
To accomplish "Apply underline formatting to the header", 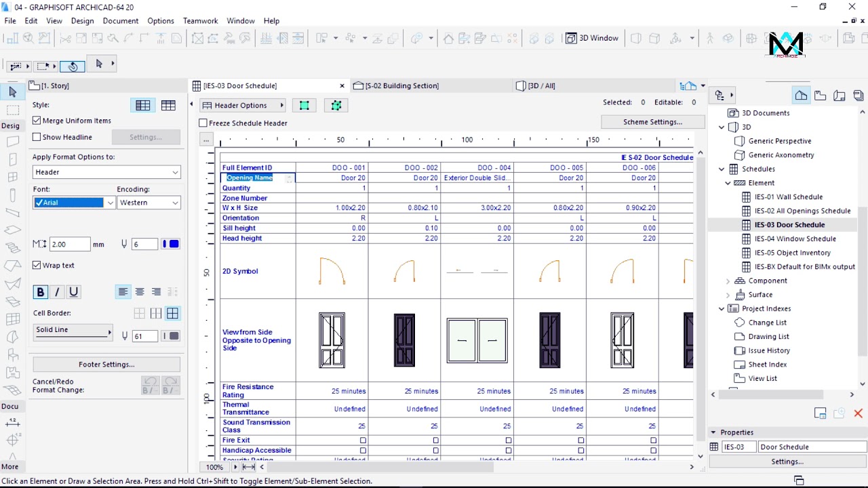I will click(x=73, y=292).
